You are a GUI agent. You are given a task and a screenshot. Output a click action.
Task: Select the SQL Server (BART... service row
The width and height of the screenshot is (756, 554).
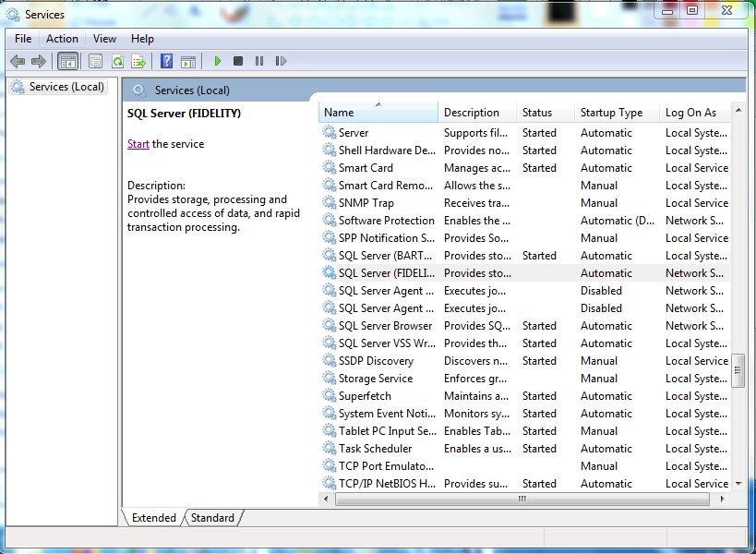coord(525,255)
